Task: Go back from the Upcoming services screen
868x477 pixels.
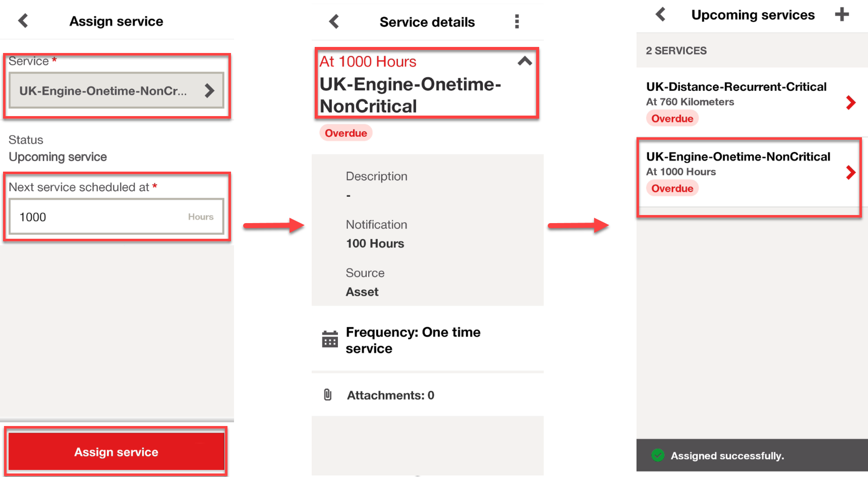Action: pos(661,14)
